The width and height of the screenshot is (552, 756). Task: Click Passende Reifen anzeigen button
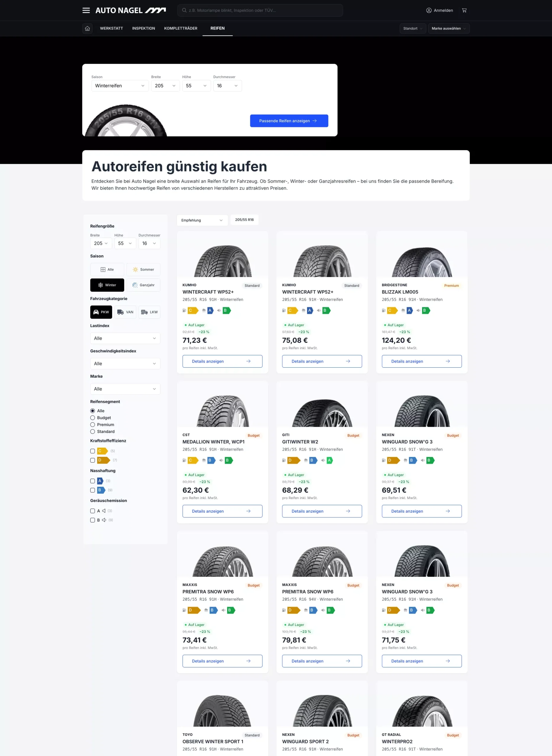289,121
